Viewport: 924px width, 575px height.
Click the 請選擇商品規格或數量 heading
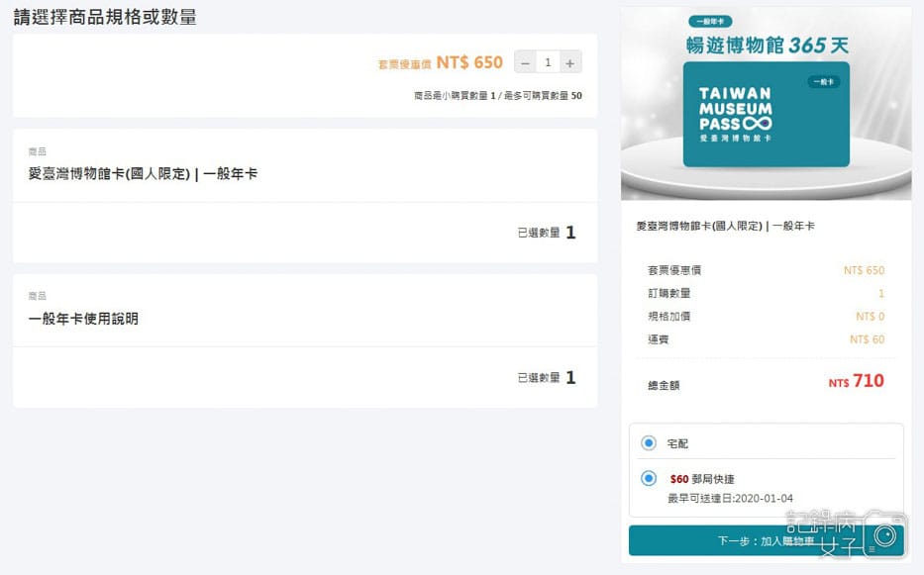tap(105, 17)
